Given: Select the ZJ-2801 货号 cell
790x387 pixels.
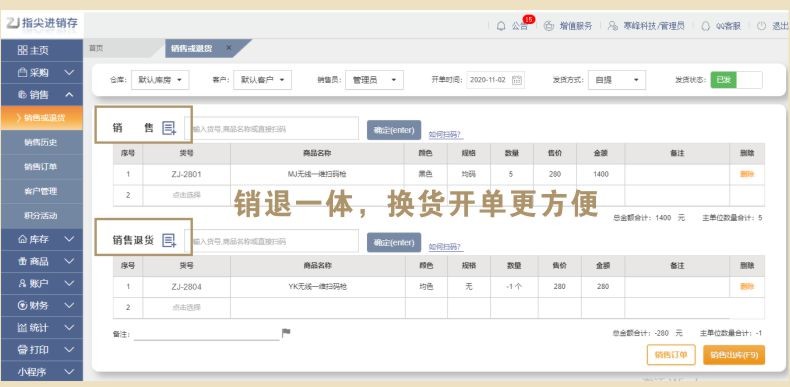Looking at the screenshot, I should coord(186,174).
